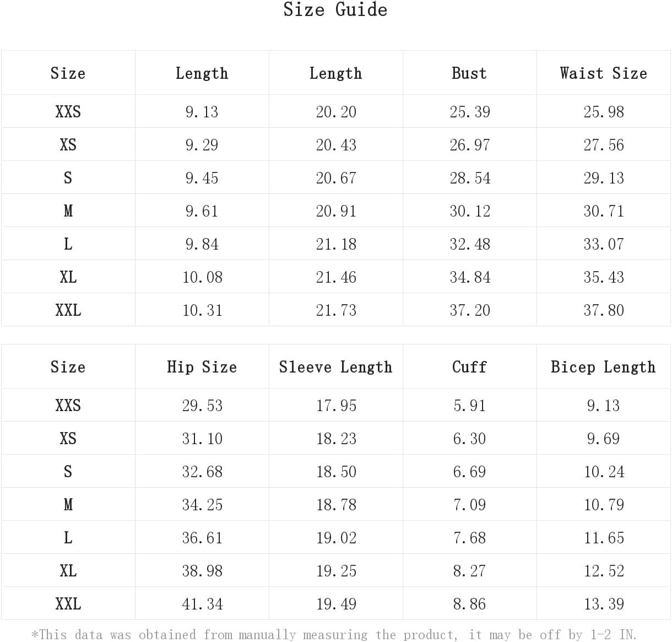
Task: Select the Hip Size column header
Action: pos(202,367)
